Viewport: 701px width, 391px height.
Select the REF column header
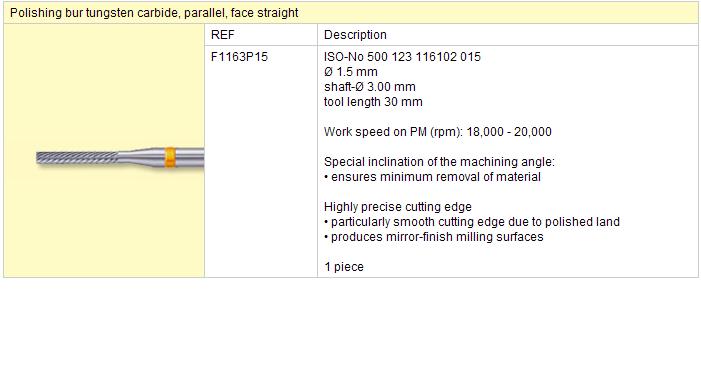pos(223,35)
